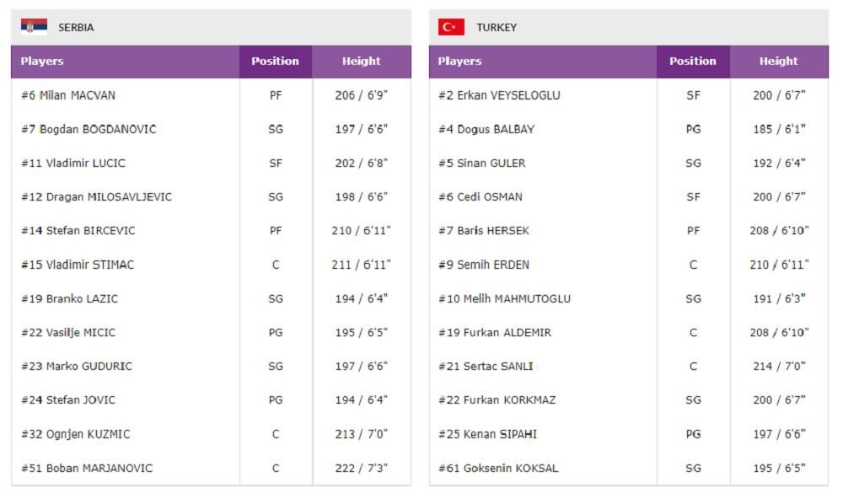This screenshot has height=504, width=843.
Task: Click the SERBIA team title
Action: coord(76,28)
